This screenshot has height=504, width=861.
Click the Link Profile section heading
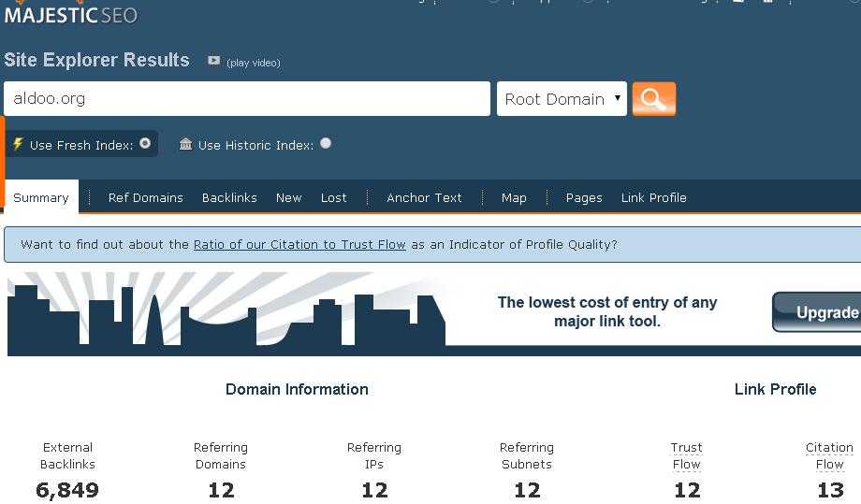775,389
